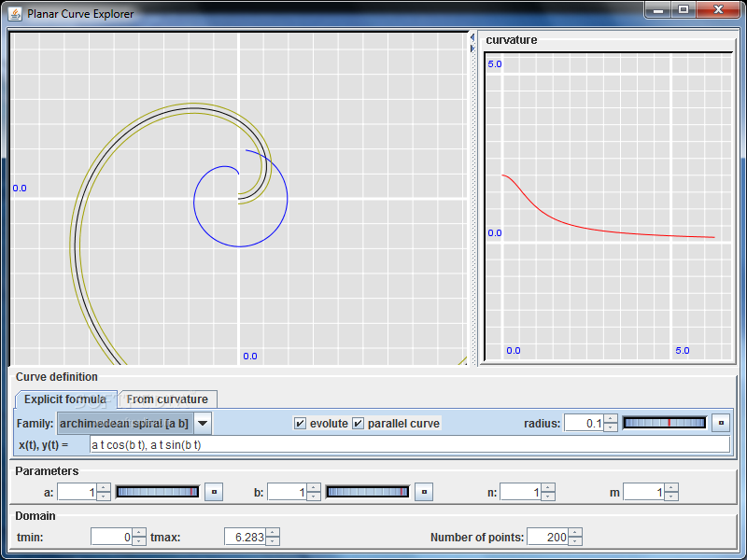Click the small square button next to slider b
This screenshot has width=747, height=560.
point(424,492)
